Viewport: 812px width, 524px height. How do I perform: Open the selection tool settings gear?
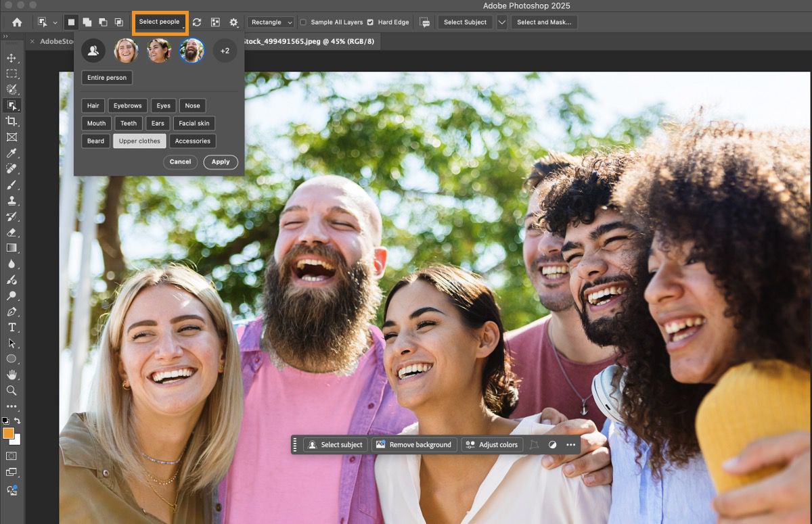point(233,22)
